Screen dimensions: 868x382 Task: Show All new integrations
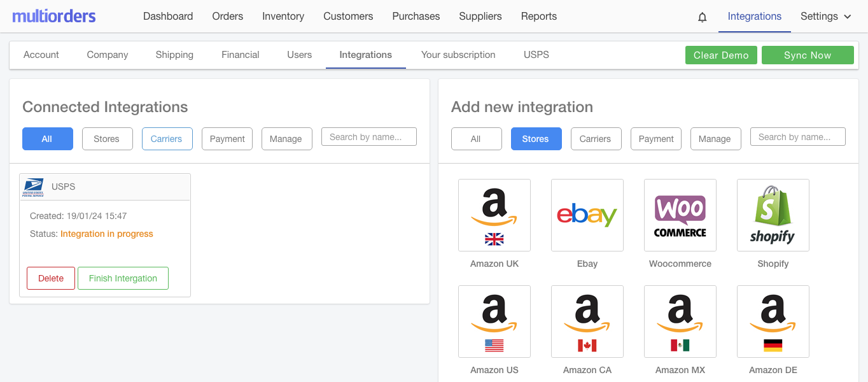click(476, 139)
